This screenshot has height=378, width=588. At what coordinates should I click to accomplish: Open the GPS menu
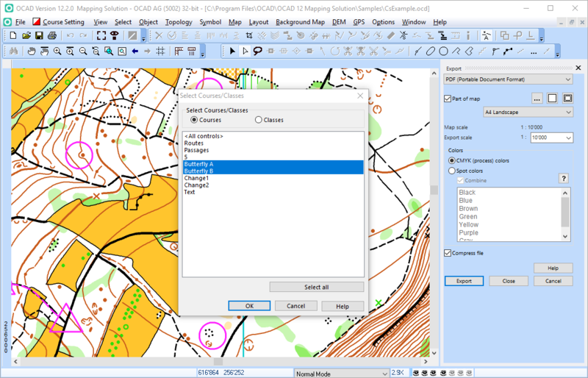359,22
